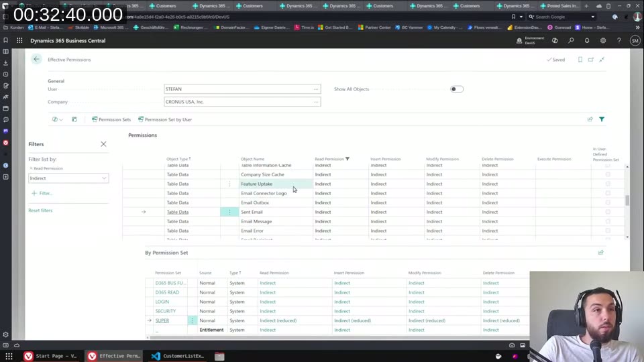Remove the Read Permission filter with X
This screenshot has width=644, height=362.
[x=31, y=168]
